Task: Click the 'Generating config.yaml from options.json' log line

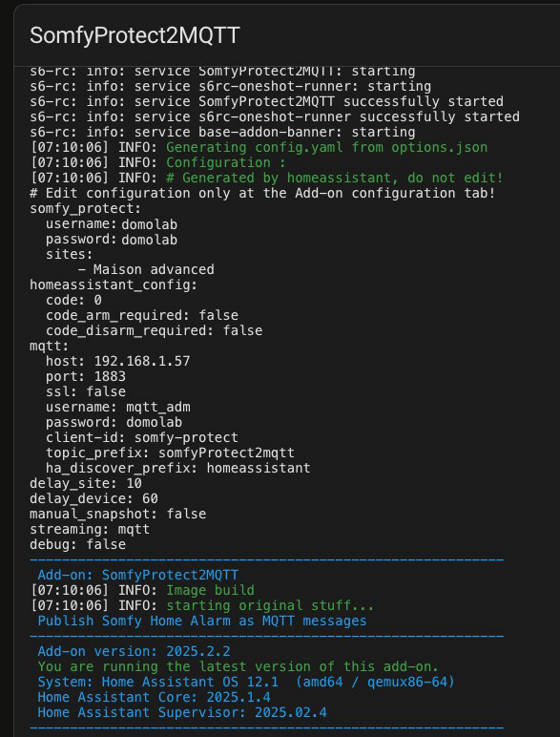Action: pyautogui.click(x=259, y=147)
